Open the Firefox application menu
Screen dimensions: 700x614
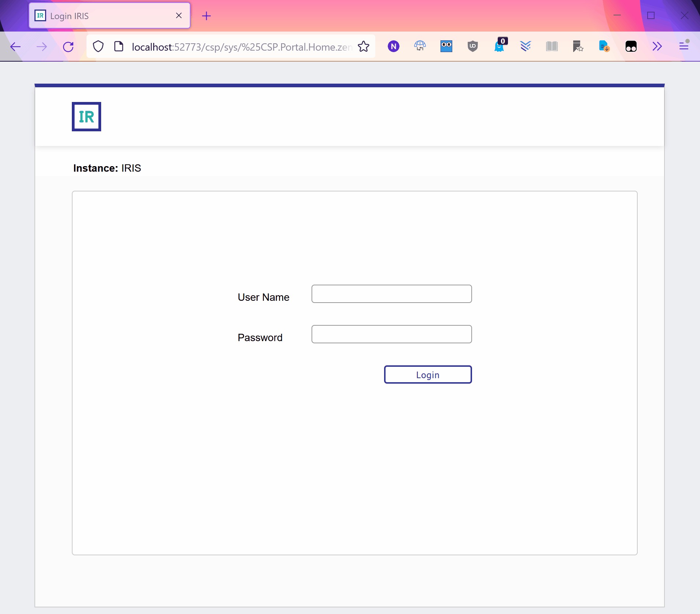[x=684, y=47]
